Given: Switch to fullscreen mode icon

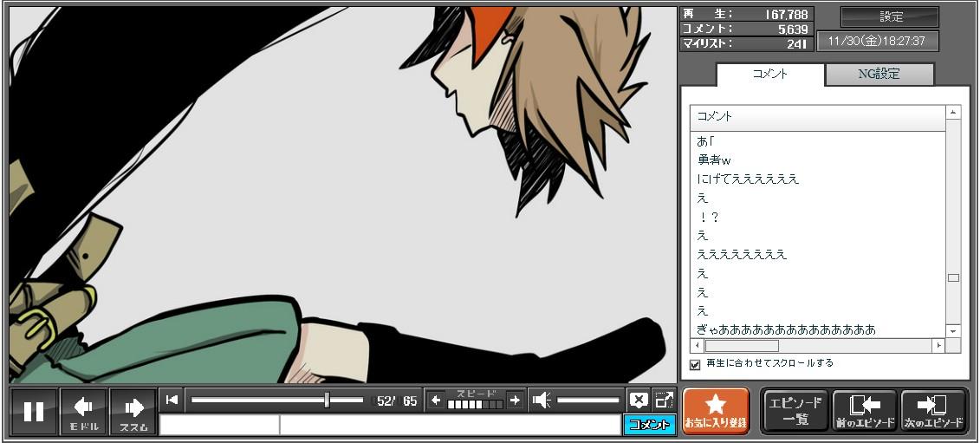Looking at the screenshot, I should click(x=664, y=400).
